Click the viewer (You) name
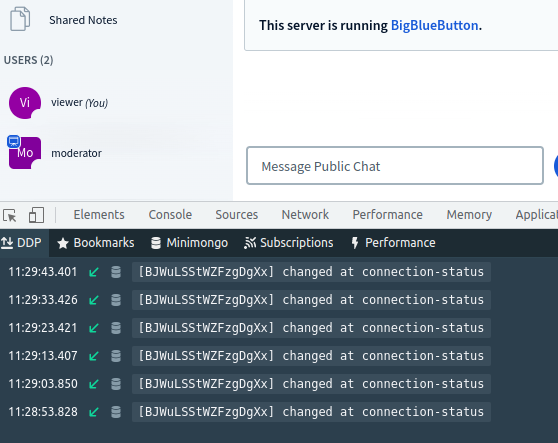 pyautogui.click(x=79, y=103)
